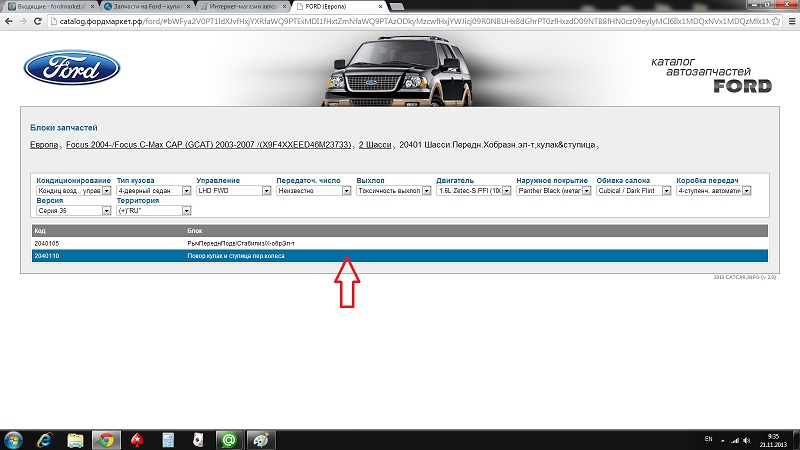The width and height of the screenshot is (800, 450).
Task: Switch to the Интернет-магазин авто tab
Action: click(244, 7)
